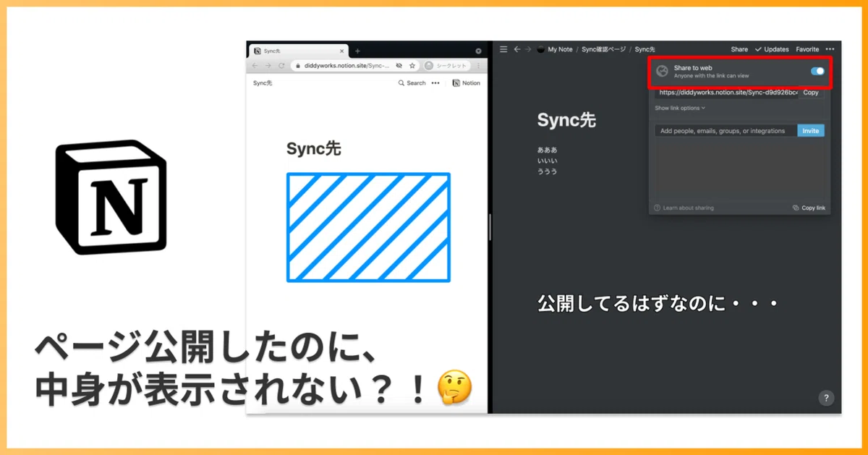Open the My Note breadcrumb
This screenshot has width=868, height=455.
[x=560, y=49]
